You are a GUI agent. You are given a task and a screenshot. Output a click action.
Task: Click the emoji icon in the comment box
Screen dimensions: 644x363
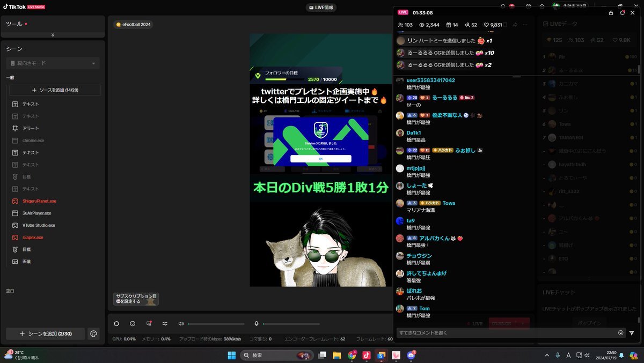coord(621,332)
